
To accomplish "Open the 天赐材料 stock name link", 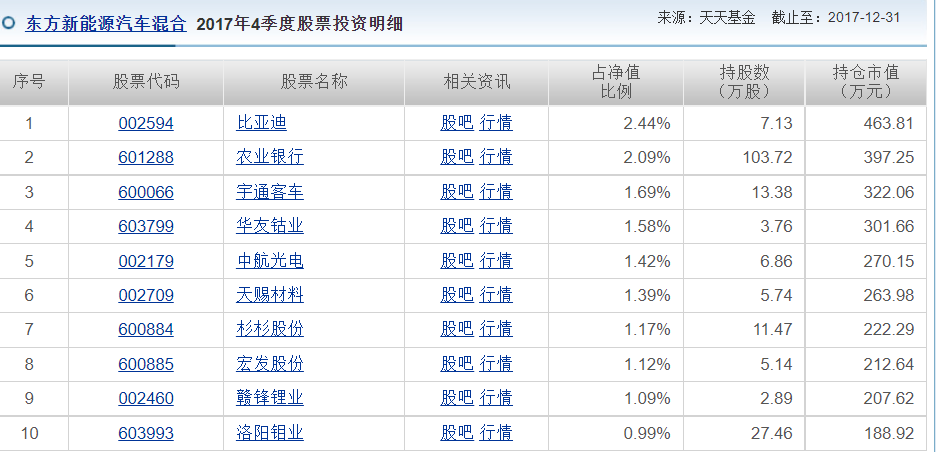I will tap(270, 294).
